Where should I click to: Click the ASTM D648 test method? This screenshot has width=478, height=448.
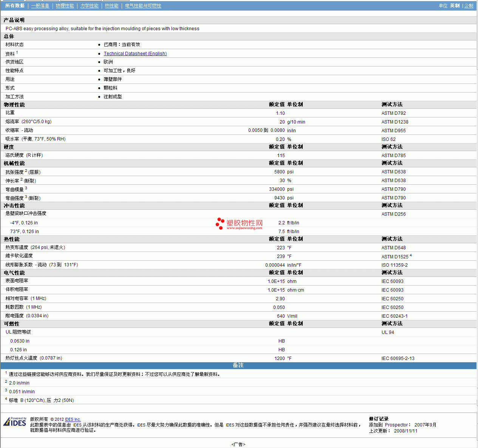click(393, 248)
